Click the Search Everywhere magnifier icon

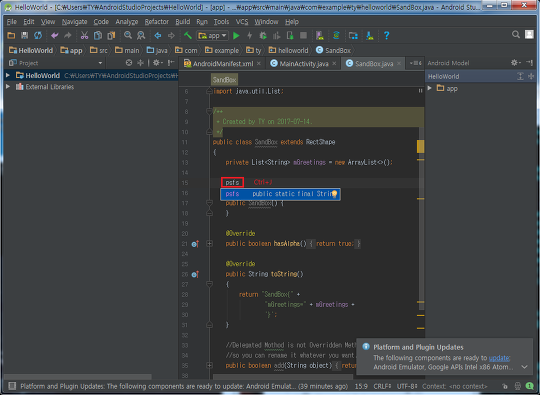[x=516, y=34]
